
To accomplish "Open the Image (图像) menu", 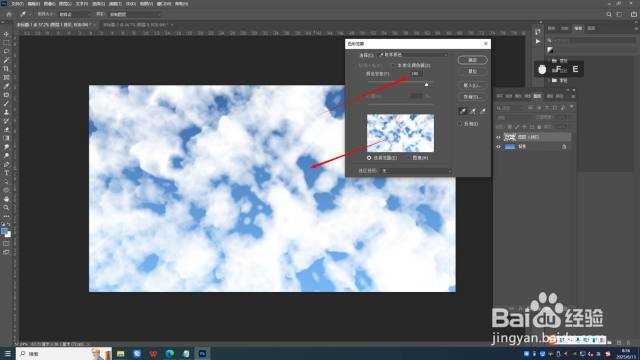I will pos(49,4).
